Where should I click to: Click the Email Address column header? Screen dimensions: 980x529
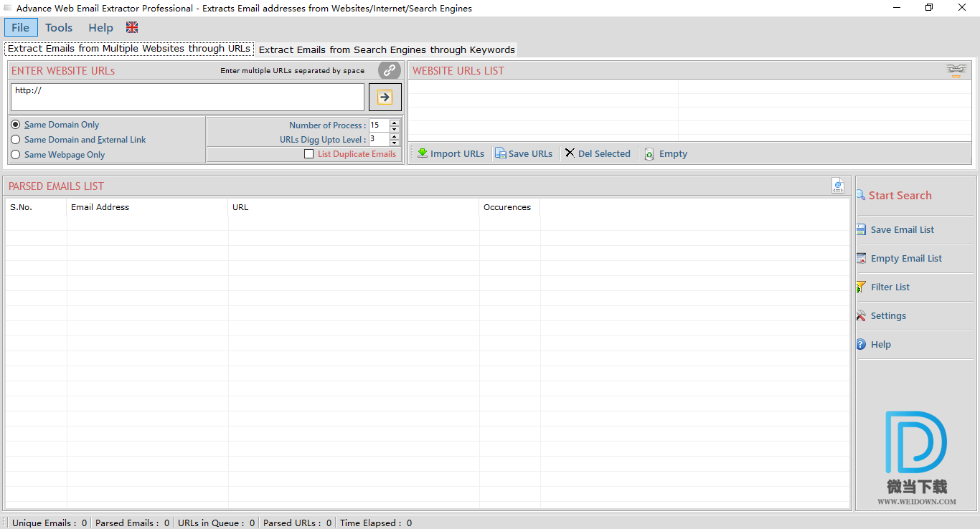[147, 207]
